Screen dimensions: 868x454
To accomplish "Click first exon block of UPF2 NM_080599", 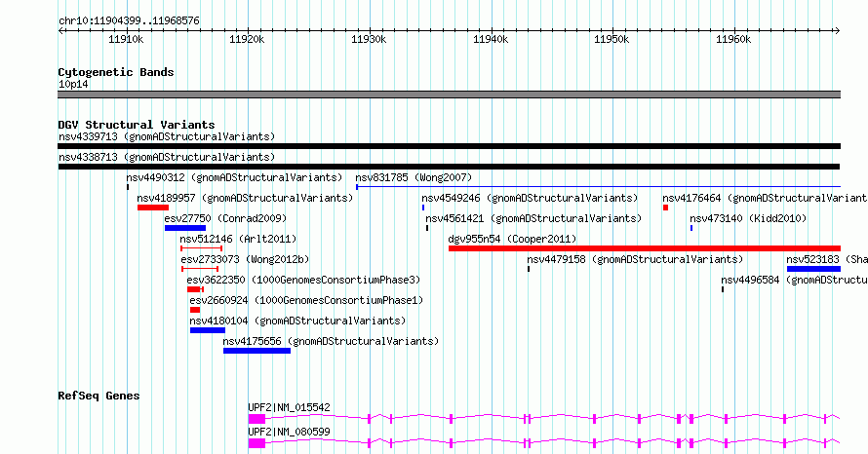I will (x=256, y=443).
